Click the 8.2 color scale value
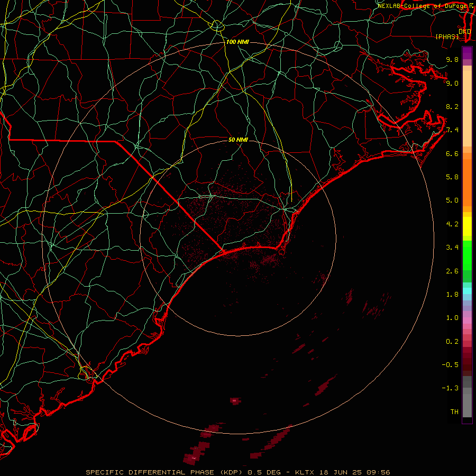 click(452, 106)
